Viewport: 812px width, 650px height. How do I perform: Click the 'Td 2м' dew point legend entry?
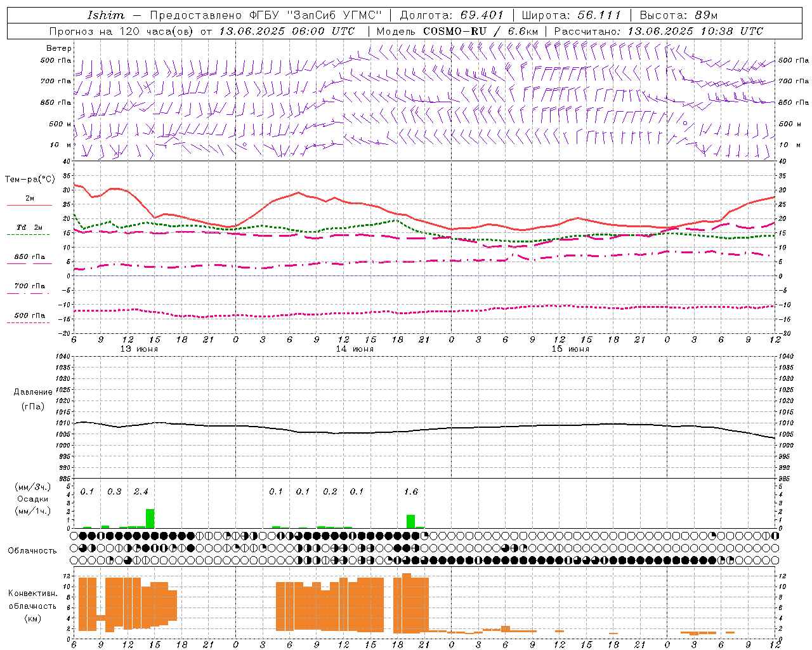(x=30, y=227)
